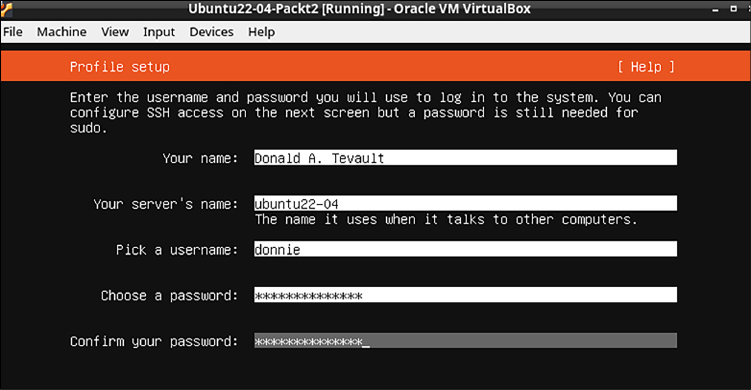This screenshot has height=390, width=751.
Task: Minimize the VirtualBox window
Action: pyautogui.click(x=715, y=9)
